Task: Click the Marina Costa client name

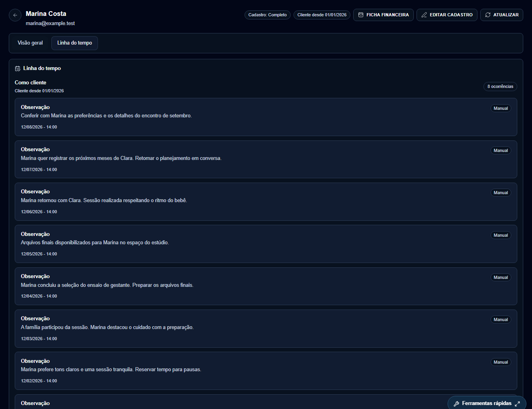Action: point(46,14)
